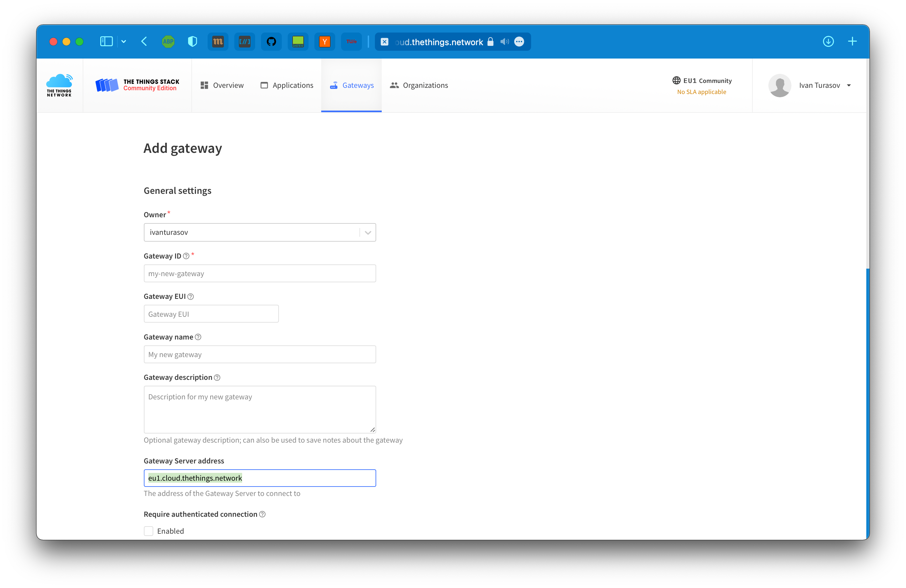Open the green DATEV pinned tab
The width and height of the screenshot is (906, 588).
(x=298, y=41)
